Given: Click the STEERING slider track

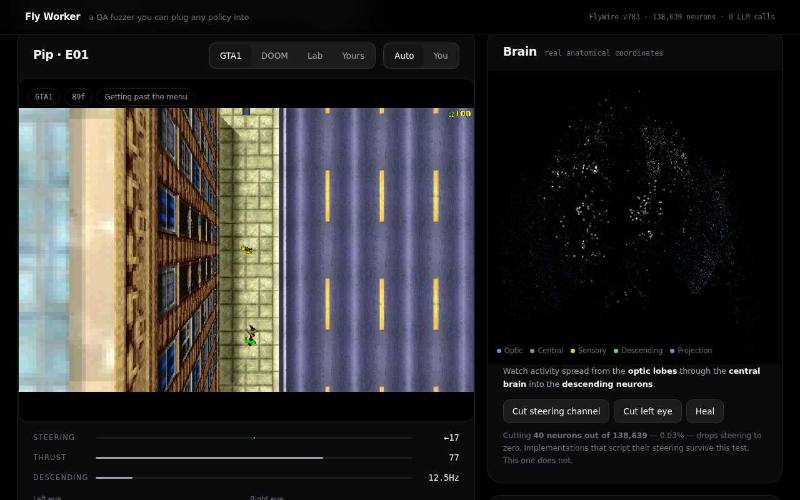Looking at the screenshot, I should pyautogui.click(x=254, y=438).
